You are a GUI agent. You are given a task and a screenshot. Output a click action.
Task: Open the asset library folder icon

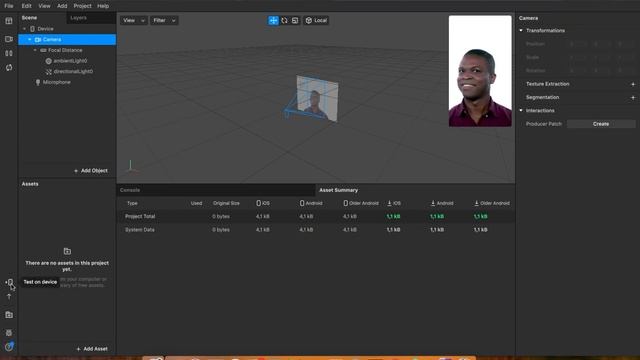[9, 315]
